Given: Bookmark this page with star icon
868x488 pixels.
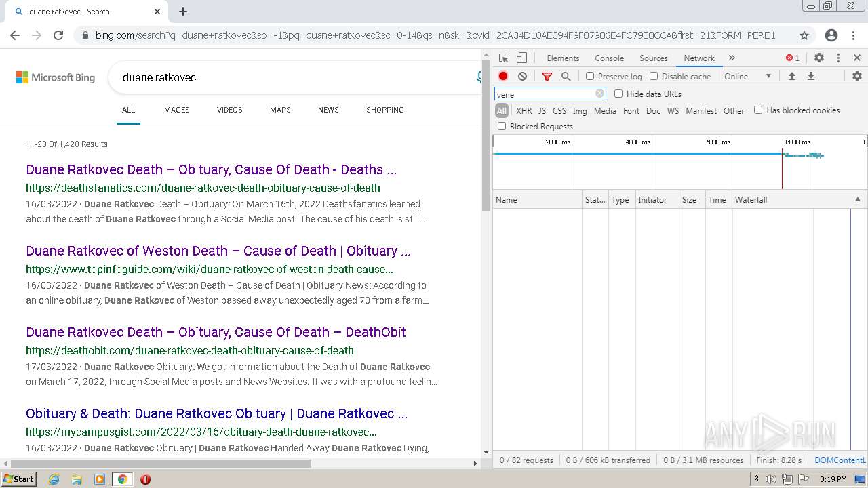Looking at the screenshot, I should click(x=804, y=35).
